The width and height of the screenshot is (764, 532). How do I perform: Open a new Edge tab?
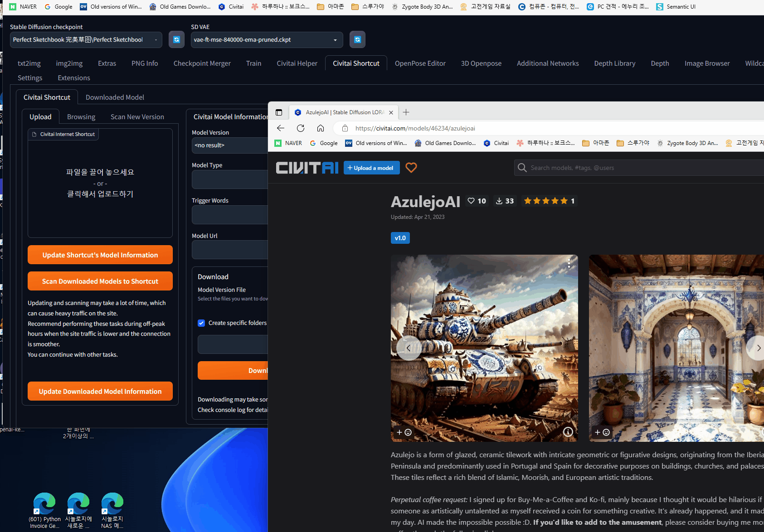click(x=406, y=112)
